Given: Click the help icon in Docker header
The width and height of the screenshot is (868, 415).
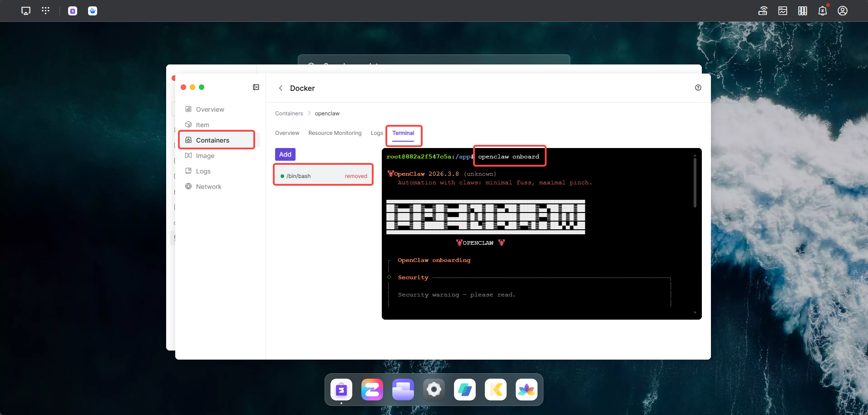Looking at the screenshot, I should [698, 88].
